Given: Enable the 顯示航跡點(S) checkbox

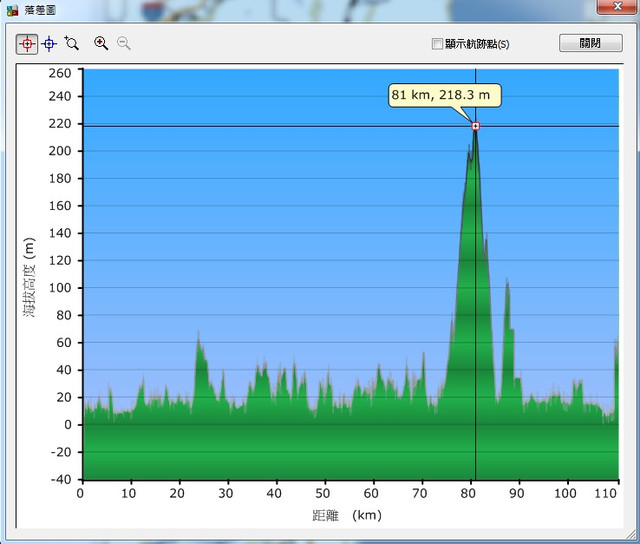Looking at the screenshot, I should coord(437,44).
